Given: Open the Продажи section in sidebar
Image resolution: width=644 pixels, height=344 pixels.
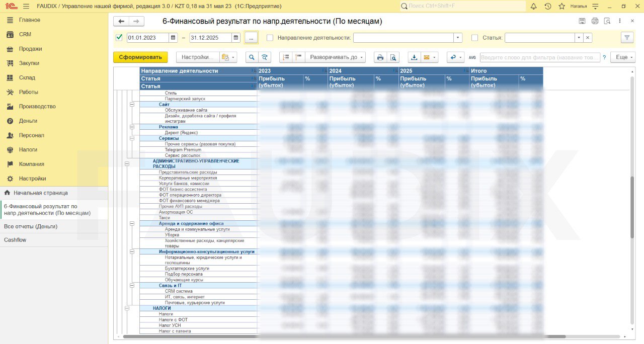Looking at the screenshot, I should coord(30,49).
